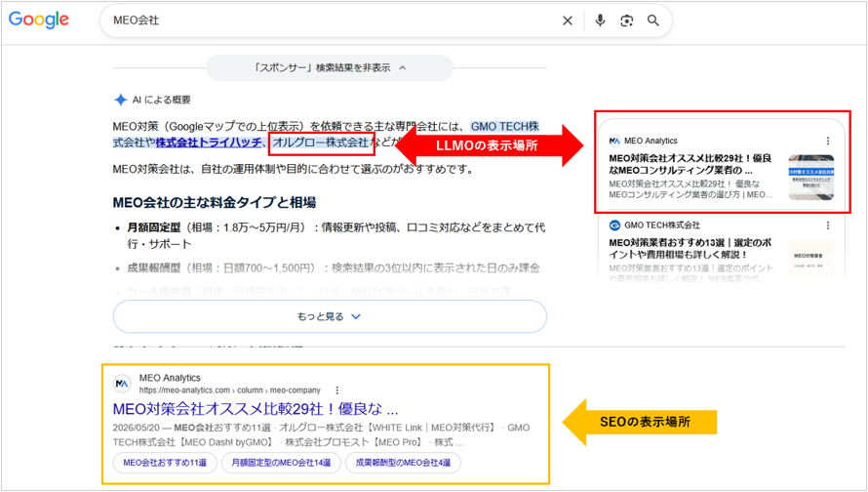Image resolution: width=868 pixels, height=492 pixels.
Task: Open three-dot menu beside the meo-analytics.com URL
Action: click(x=337, y=390)
